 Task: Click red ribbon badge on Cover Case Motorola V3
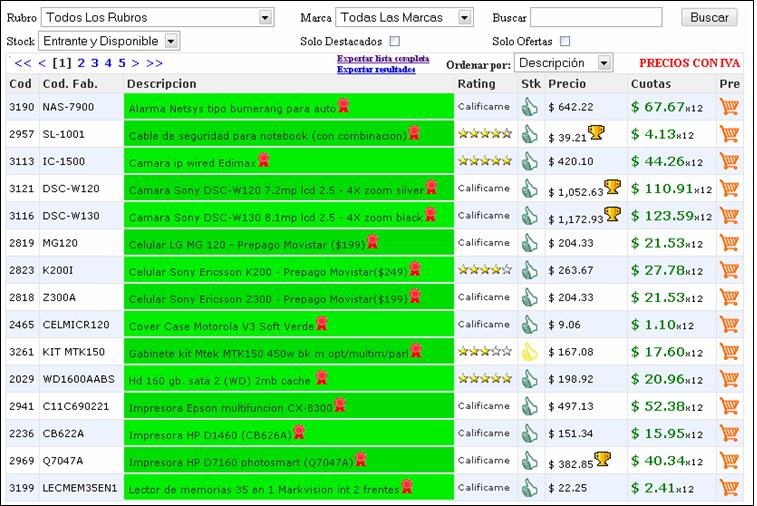tap(322, 323)
